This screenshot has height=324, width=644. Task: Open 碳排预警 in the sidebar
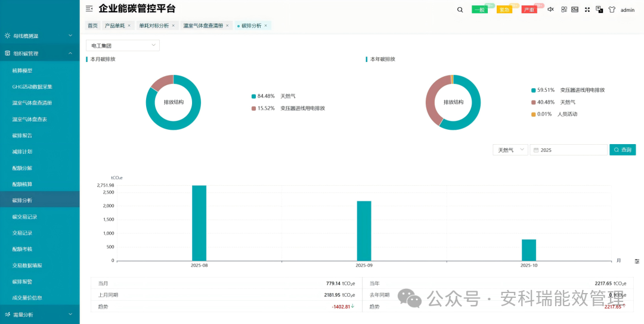coord(40,282)
